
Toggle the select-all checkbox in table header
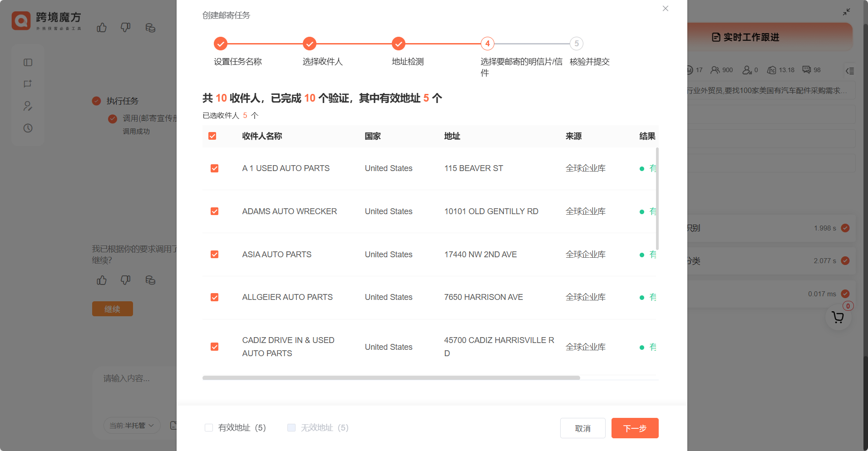click(x=212, y=136)
